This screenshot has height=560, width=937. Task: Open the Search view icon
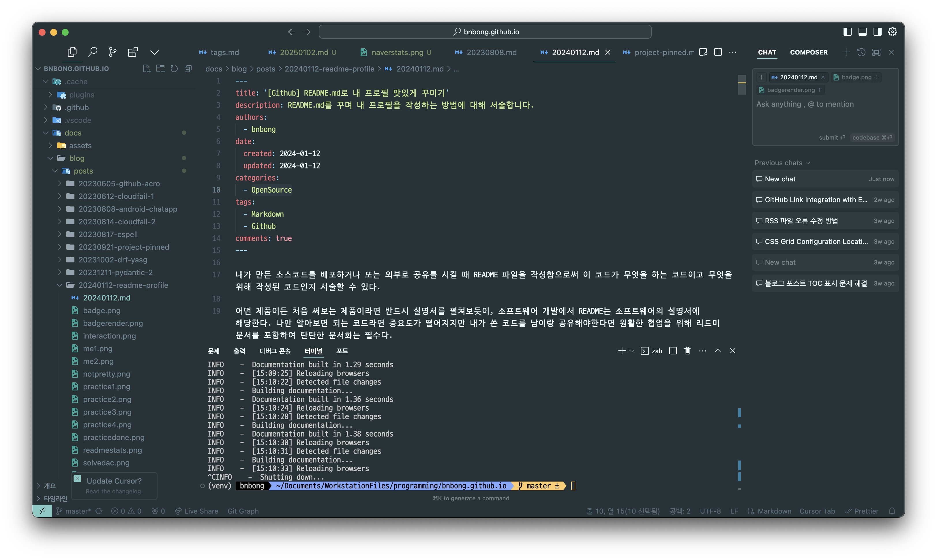93,52
